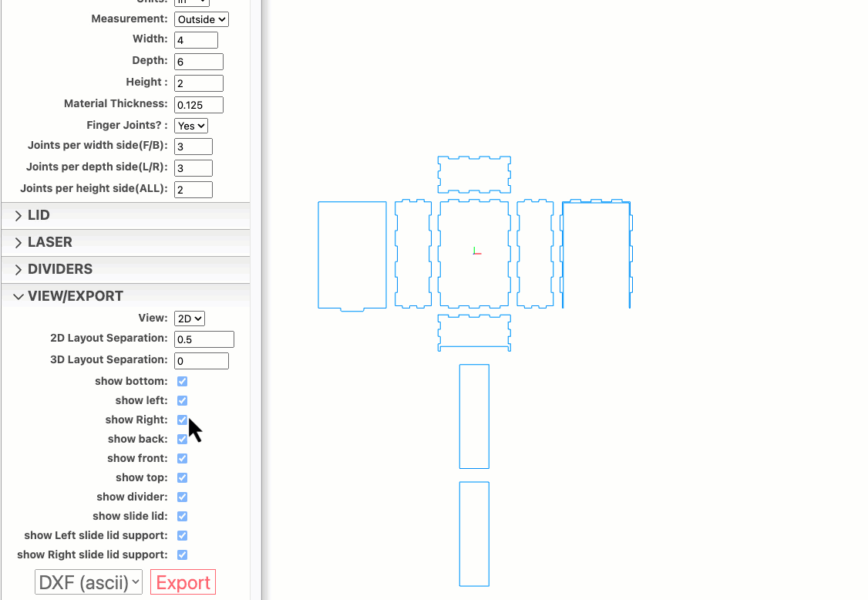Expand the DIVIDERS section
The width and height of the screenshot is (868, 600).
click(x=126, y=269)
